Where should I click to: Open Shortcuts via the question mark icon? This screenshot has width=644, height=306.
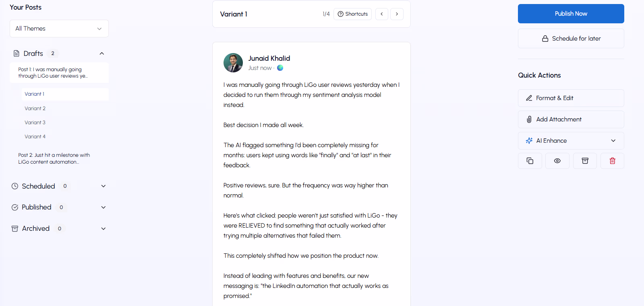coord(340,14)
